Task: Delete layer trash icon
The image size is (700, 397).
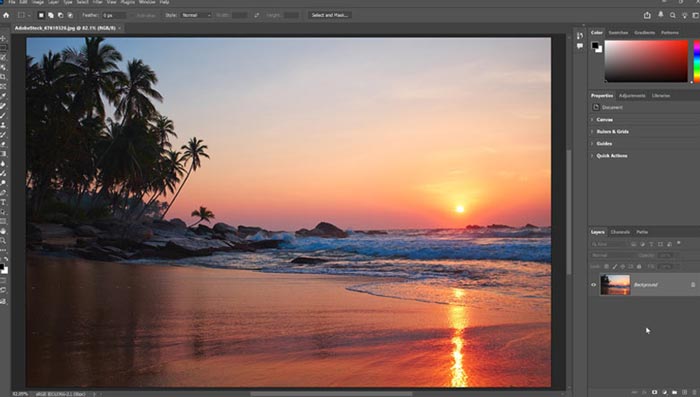Action: coord(694,392)
